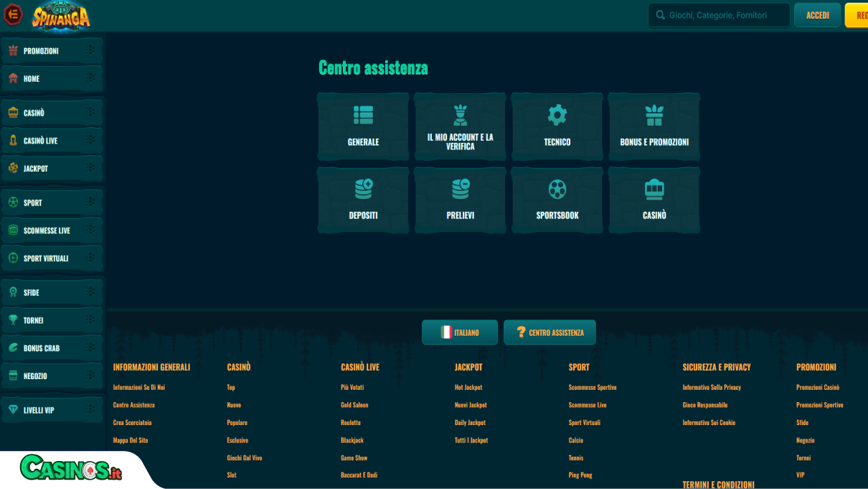The width and height of the screenshot is (868, 489).
Task: Click the search magnifier icon
Action: tap(660, 15)
